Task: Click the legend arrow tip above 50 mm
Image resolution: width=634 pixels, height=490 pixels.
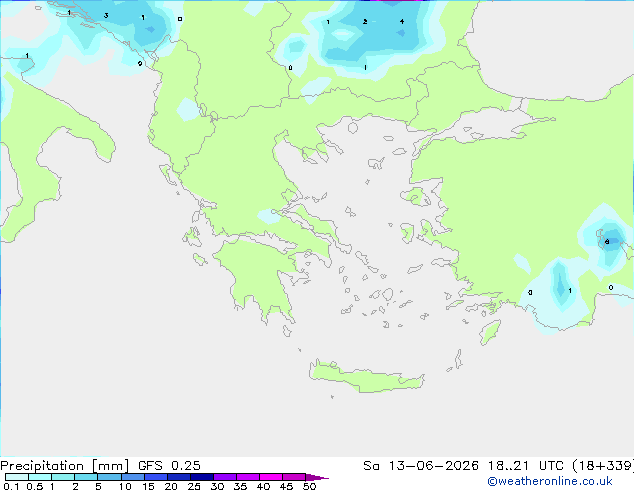Action: click(x=317, y=477)
